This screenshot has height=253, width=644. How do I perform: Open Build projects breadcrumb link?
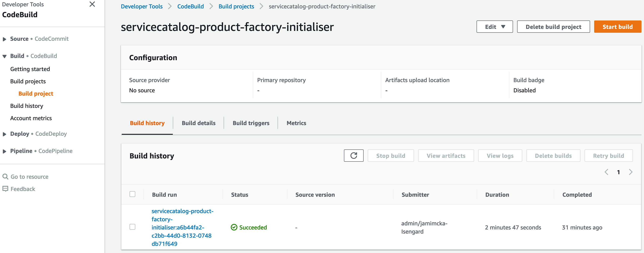(x=236, y=6)
